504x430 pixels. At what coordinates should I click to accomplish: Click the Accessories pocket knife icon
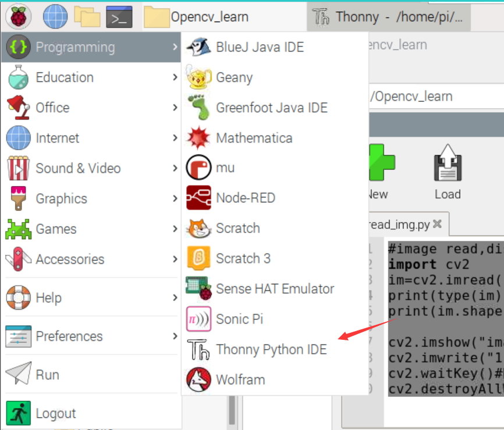(18, 259)
